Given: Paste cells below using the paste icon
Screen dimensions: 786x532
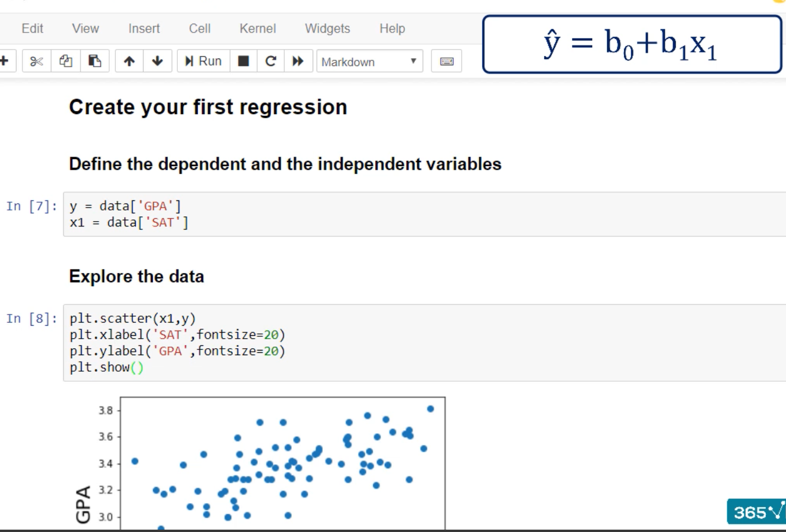Looking at the screenshot, I should click(x=95, y=61).
